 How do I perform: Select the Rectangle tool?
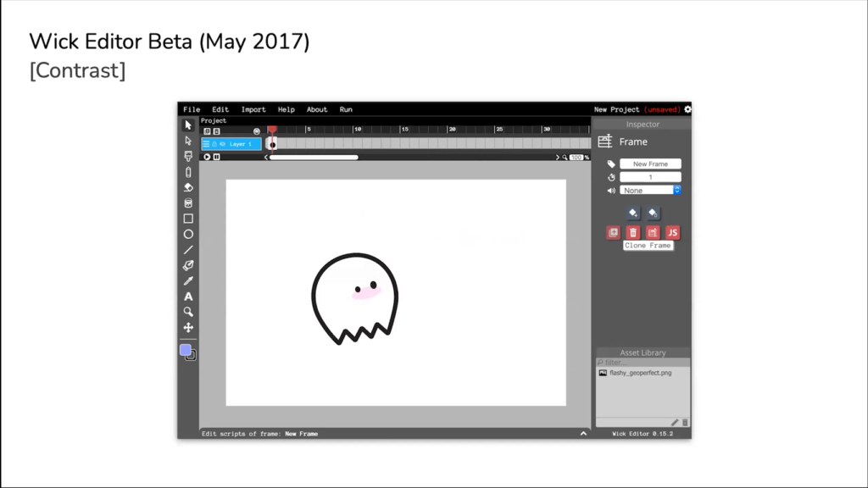click(188, 219)
